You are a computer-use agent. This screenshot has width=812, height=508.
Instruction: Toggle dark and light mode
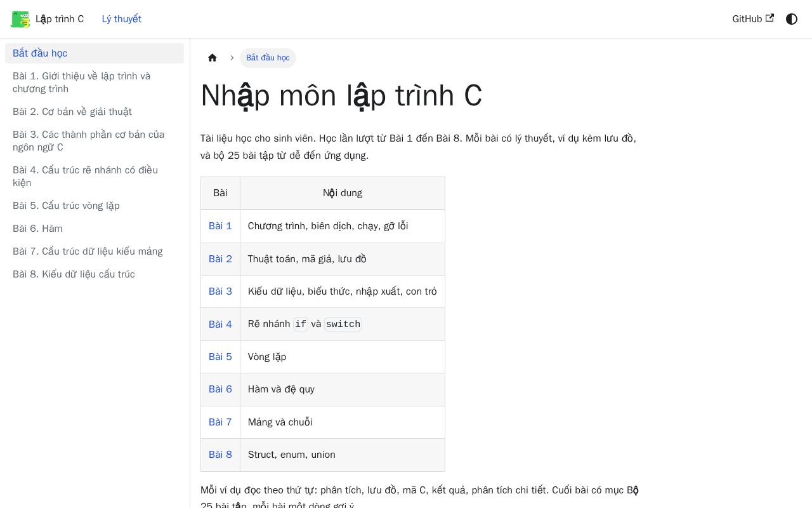(x=792, y=19)
